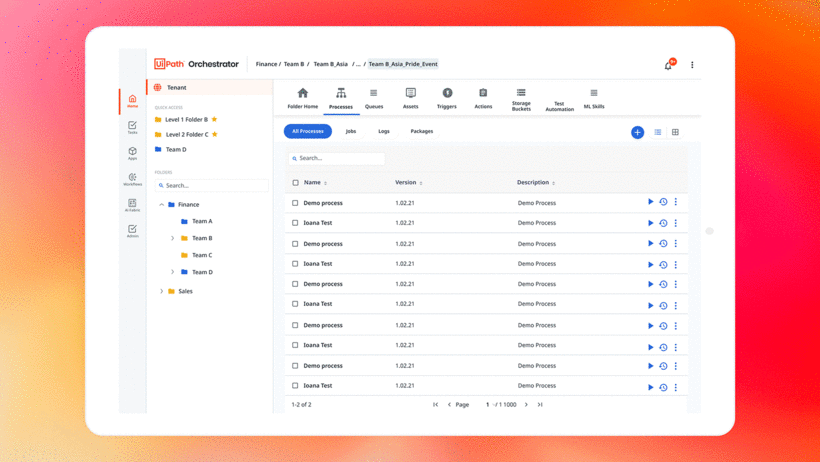Go to the previous page

[449, 404]
